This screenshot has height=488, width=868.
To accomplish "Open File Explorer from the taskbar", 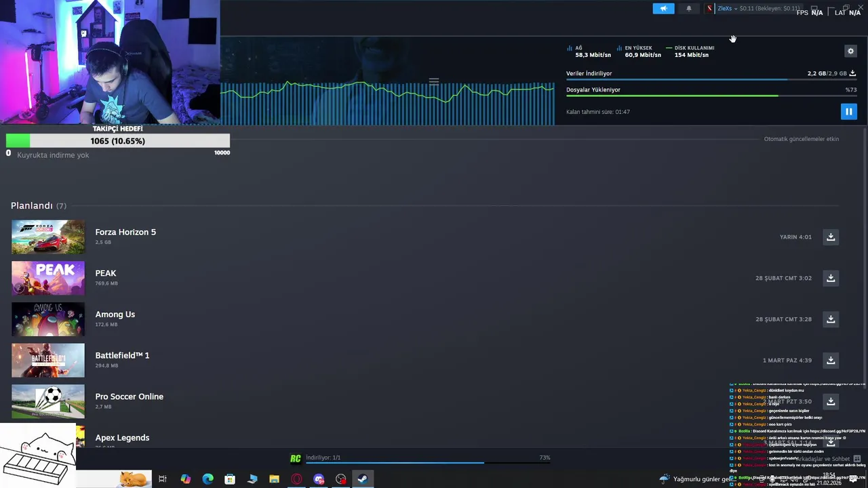I will pos(274,479).
